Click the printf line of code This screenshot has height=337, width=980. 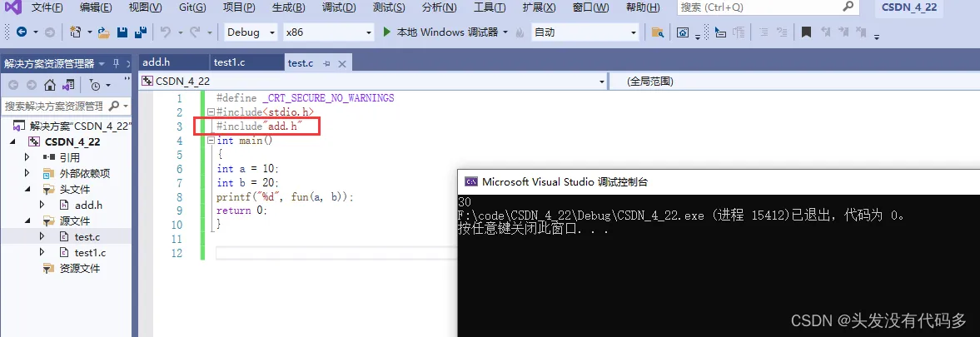(285, 196)
